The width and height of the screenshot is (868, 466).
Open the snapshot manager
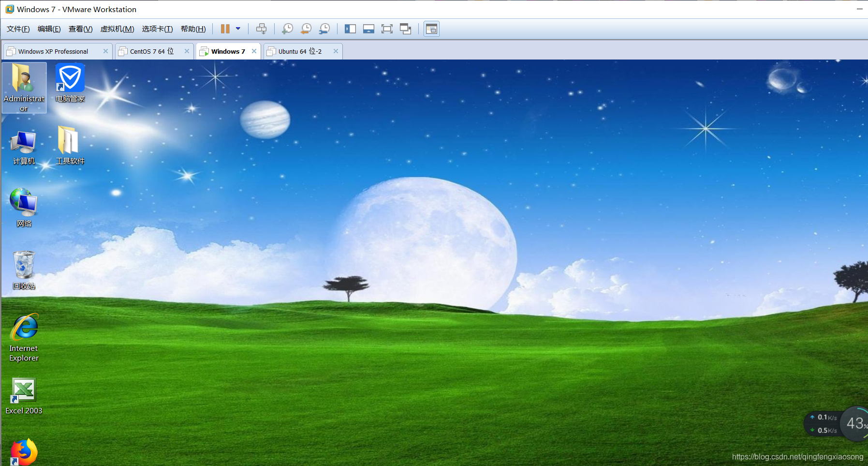pos(324,29)
